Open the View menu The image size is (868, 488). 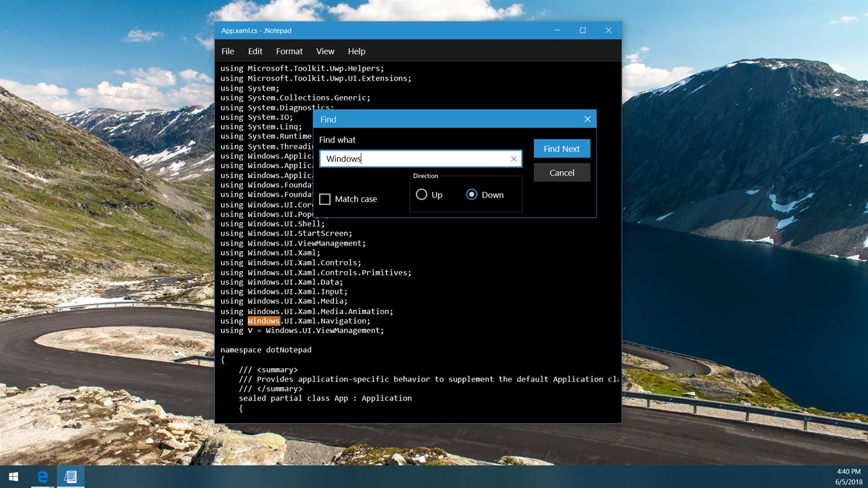coord(324,51)
